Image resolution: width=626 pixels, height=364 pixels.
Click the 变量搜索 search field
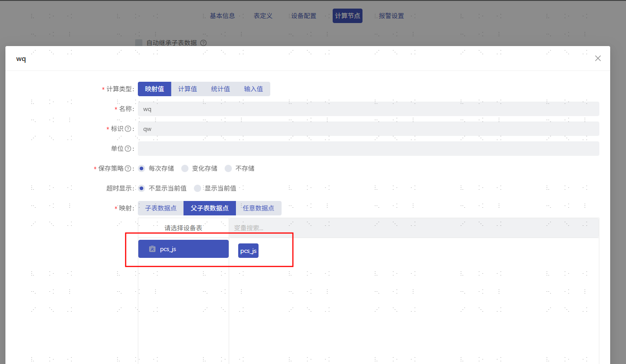[x=414, y=228]
